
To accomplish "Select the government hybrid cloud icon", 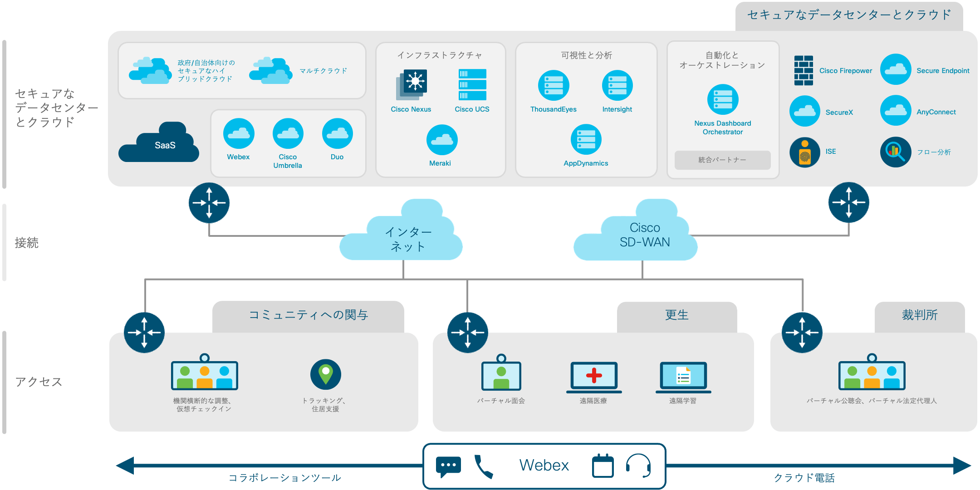I will click(x=151, y=70).
